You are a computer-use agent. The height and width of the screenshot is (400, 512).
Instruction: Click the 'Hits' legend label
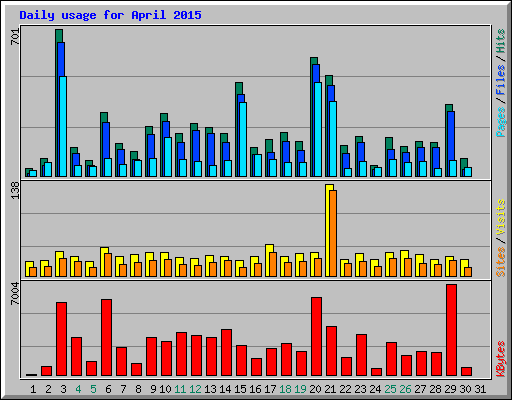point(500,41)
